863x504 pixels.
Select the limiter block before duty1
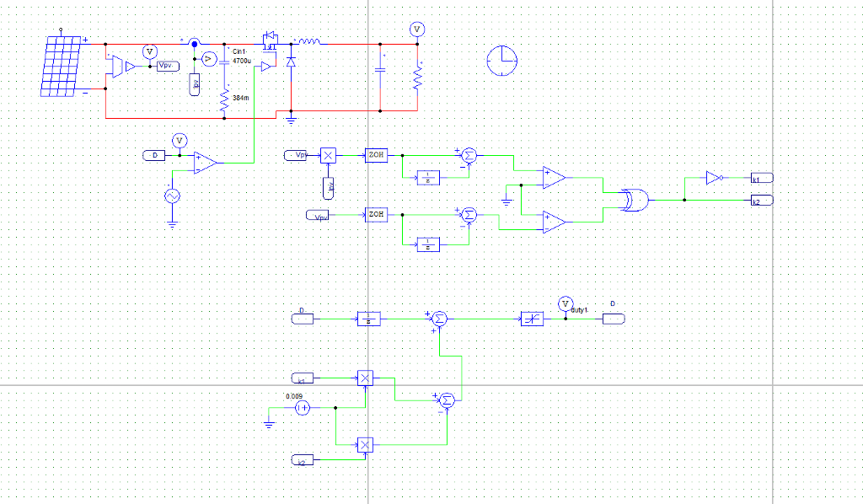[x=533, y=319]
